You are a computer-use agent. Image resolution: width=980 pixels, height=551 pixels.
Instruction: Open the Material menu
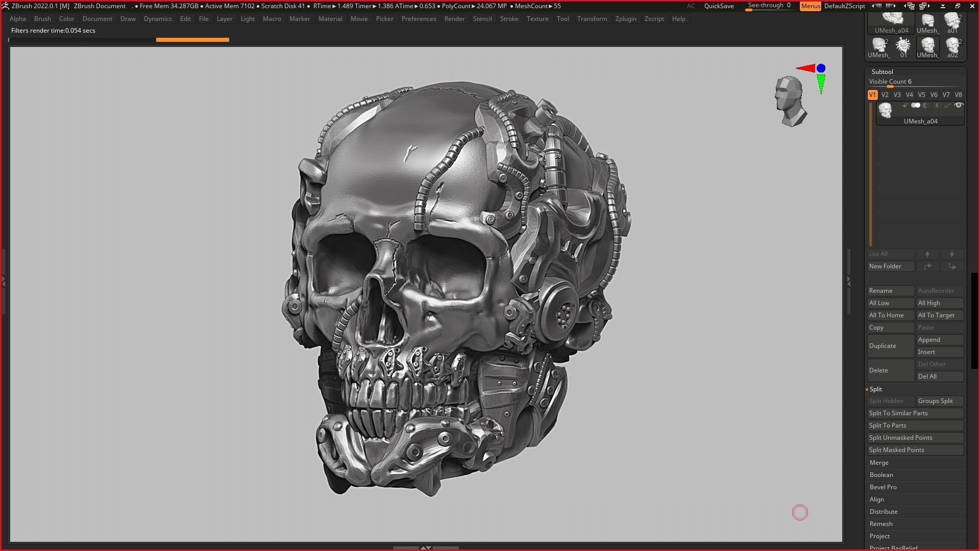[330, 19]
